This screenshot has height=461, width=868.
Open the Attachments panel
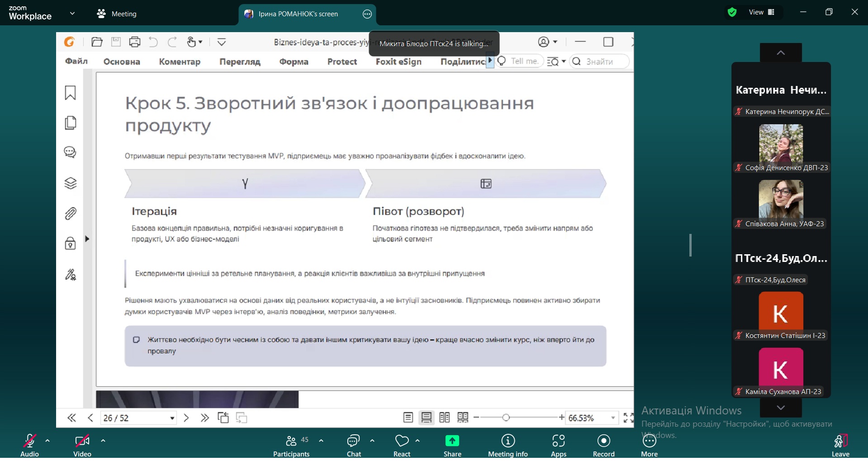click(x=70, y=214)
